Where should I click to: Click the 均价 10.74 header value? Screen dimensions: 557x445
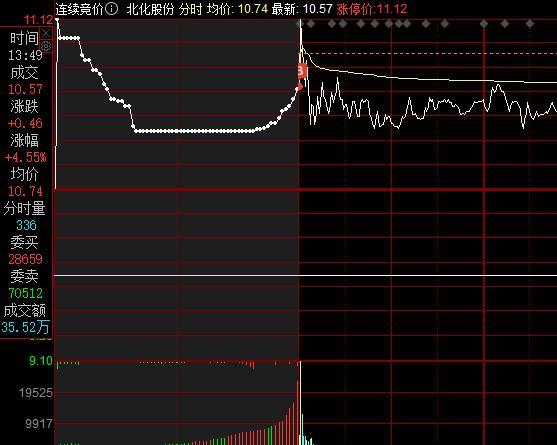coord(237,9)
